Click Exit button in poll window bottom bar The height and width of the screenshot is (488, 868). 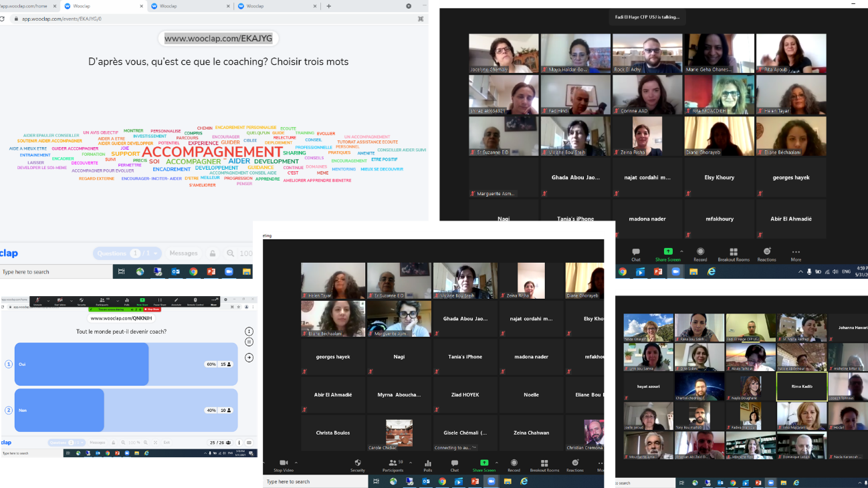point(167,443)
